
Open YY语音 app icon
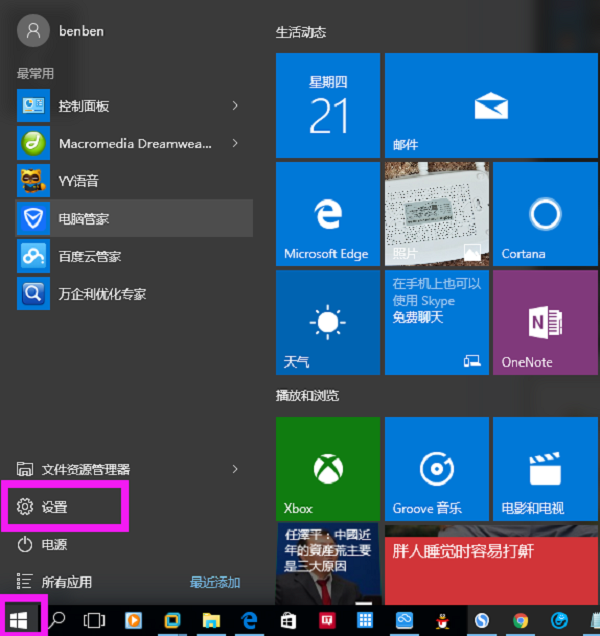coord(33,181)
